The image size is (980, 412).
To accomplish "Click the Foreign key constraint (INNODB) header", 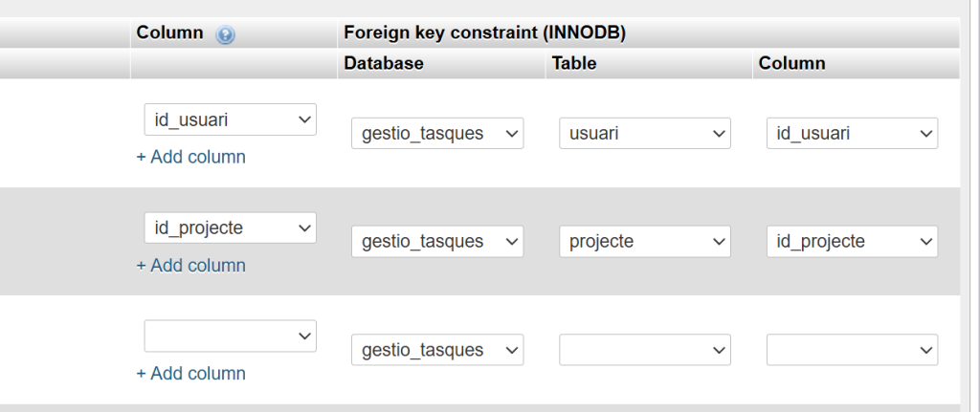I will pyautogui.click(x=484, y=33).
